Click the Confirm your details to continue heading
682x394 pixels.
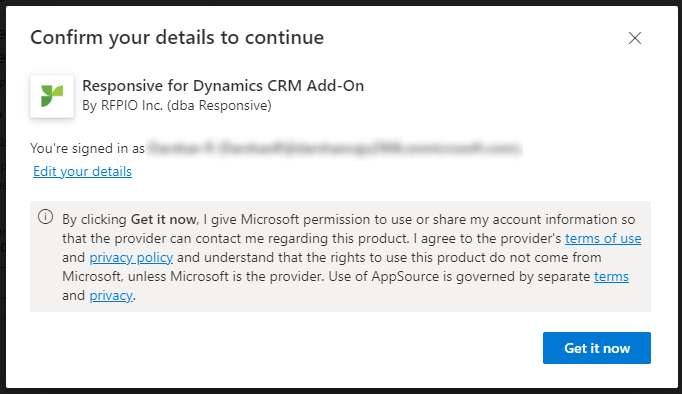point(177,37)
